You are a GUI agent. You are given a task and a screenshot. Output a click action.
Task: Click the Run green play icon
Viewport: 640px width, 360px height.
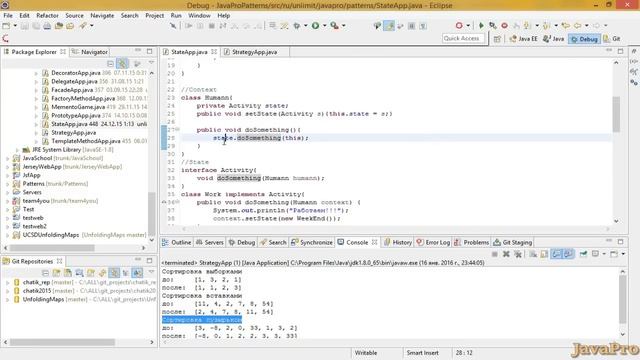(316, 26)
